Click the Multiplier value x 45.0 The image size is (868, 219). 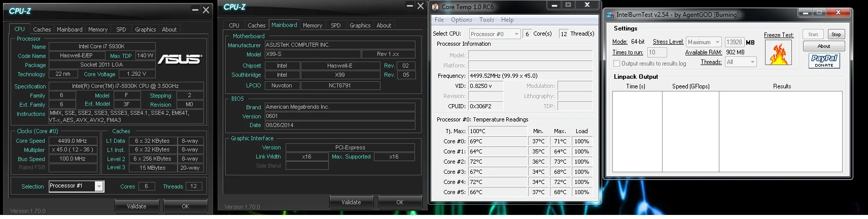pos(73,150)
